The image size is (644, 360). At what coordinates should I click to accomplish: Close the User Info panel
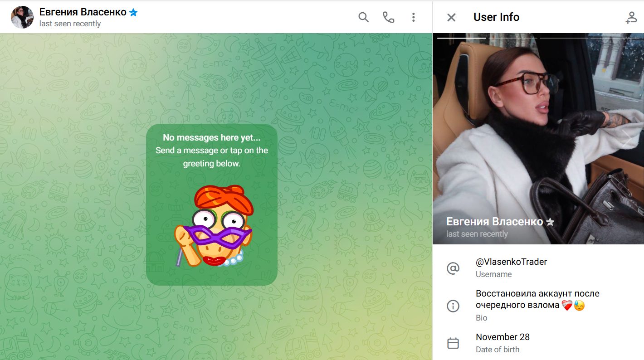pyautogui.click(x=451, y=17)
